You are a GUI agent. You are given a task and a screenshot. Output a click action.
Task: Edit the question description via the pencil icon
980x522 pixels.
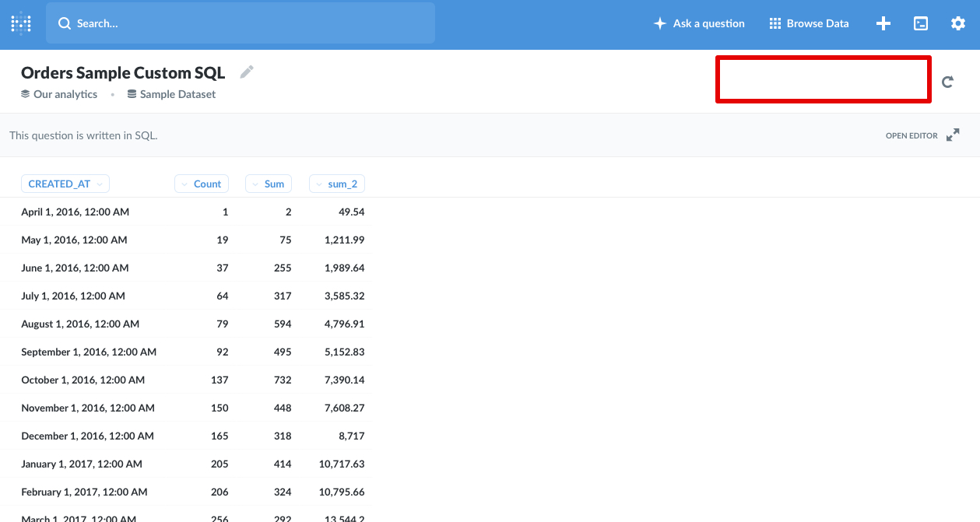[x=247, y=71]
